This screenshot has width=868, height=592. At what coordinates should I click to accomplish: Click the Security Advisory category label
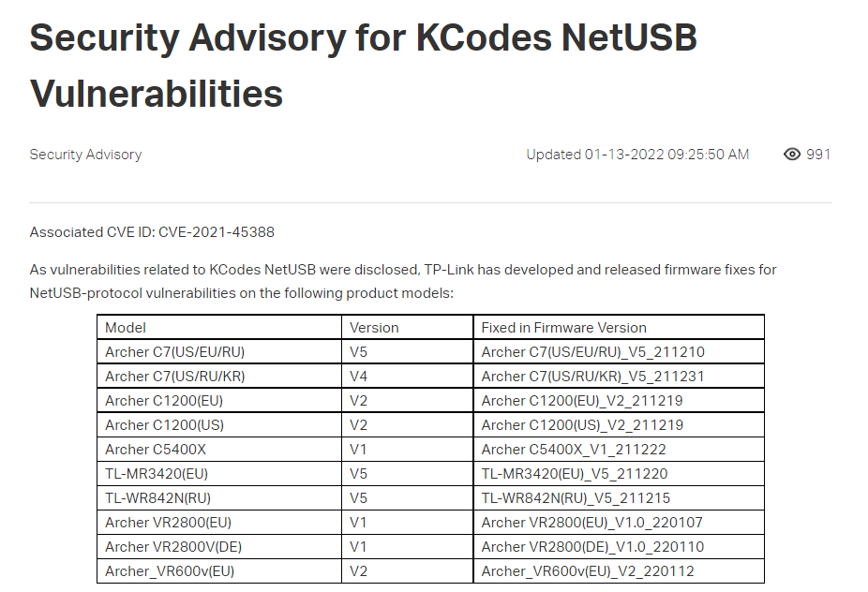pos(85,155)
